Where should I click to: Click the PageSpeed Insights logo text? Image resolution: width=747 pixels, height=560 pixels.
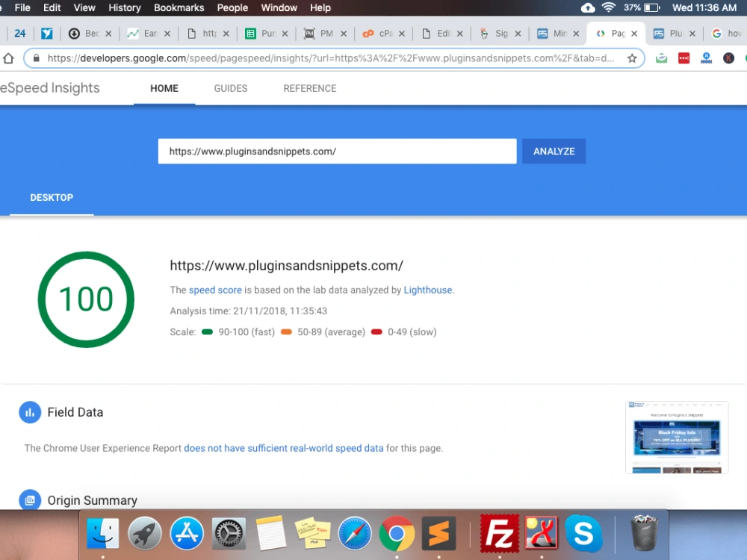49,88
